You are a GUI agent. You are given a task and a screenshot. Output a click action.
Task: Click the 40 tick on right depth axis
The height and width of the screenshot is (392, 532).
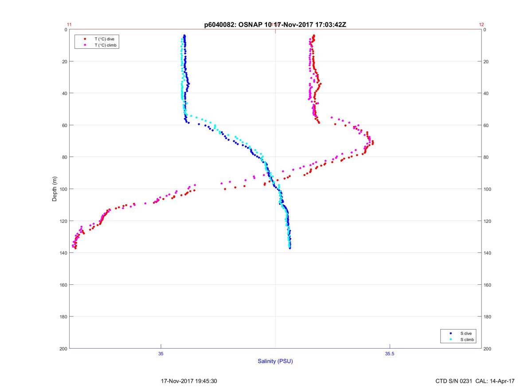pos(486,93)
